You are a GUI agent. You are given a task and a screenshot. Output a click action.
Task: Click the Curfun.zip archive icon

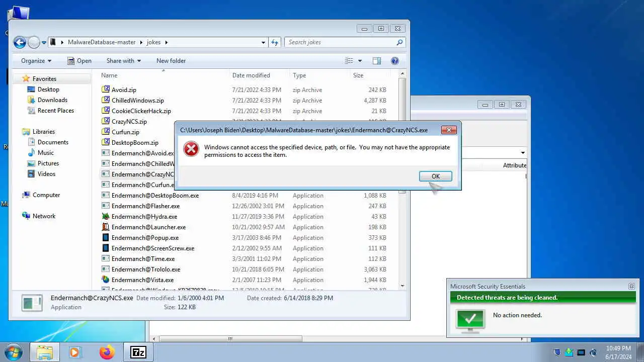click(x=106, y=132)
